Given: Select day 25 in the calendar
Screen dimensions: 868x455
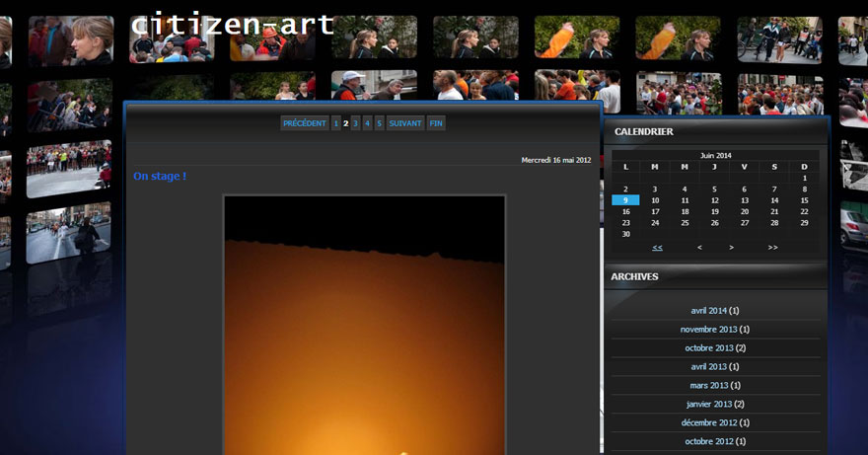Looking at the screenshot, I should pos(685,223).
